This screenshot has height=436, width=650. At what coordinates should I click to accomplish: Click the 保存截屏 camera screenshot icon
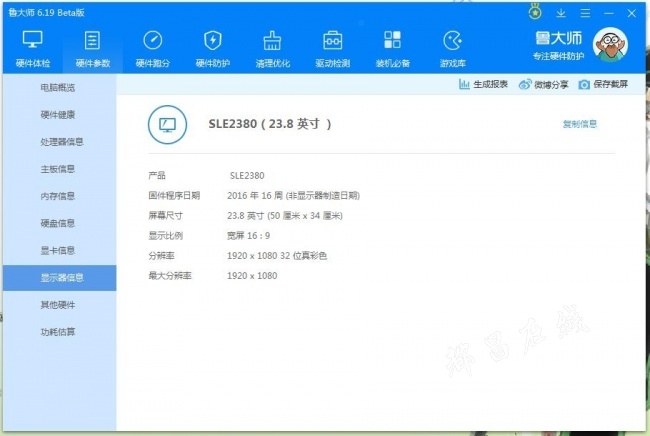pos(584,84)
